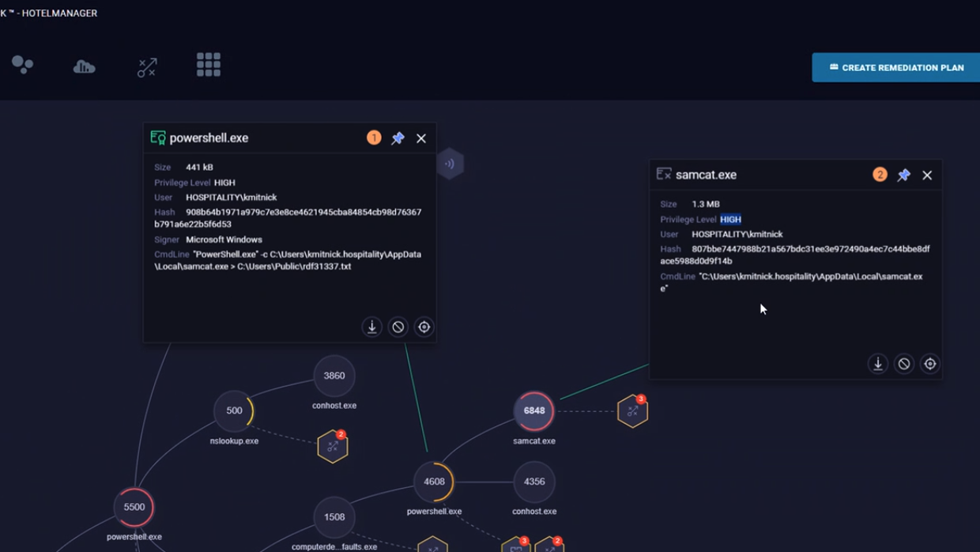The height and width of the screenshot is (552, 980).
Task: Click Microsoft Windows signer value
Action: 224,240
